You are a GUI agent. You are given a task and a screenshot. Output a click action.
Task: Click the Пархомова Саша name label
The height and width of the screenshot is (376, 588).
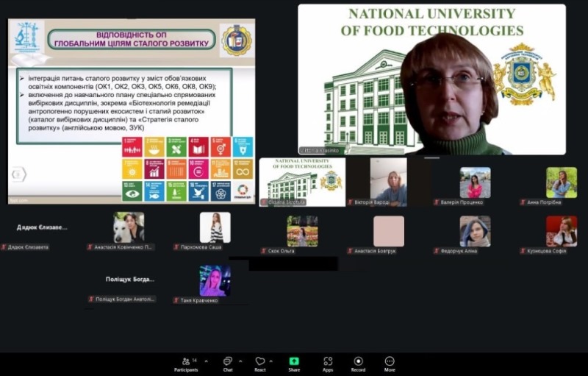(x=201, y=247)
